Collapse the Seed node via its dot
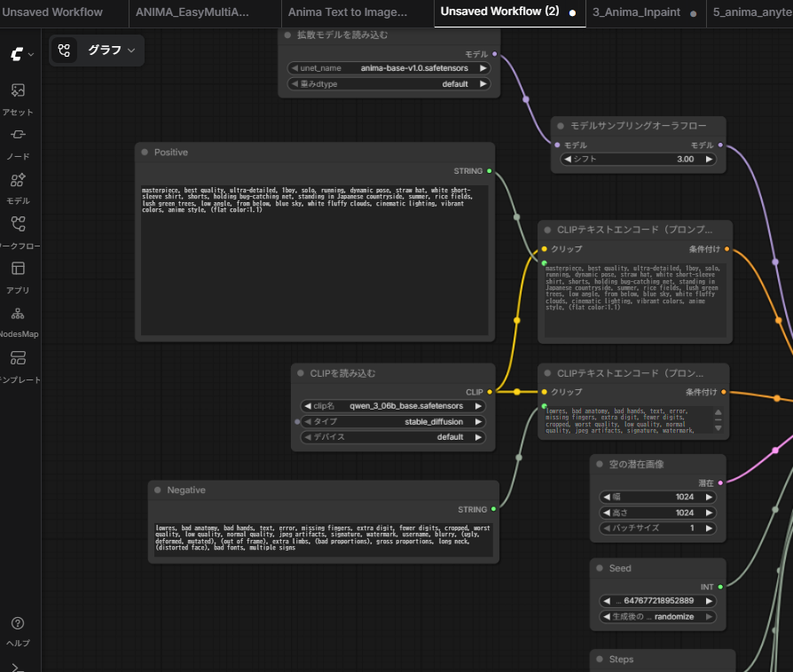The height and width of the screenshot is (672, 793). [x=600, y=568]
